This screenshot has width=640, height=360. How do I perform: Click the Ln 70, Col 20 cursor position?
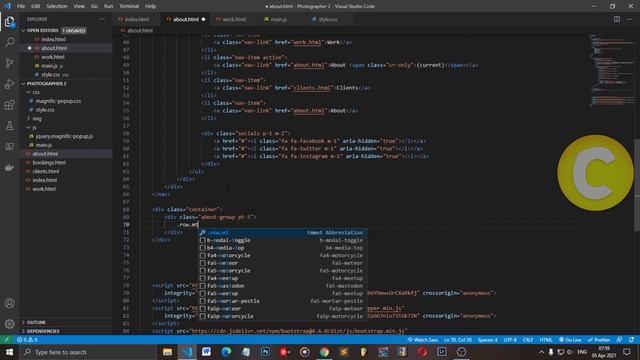click(458, 340)
